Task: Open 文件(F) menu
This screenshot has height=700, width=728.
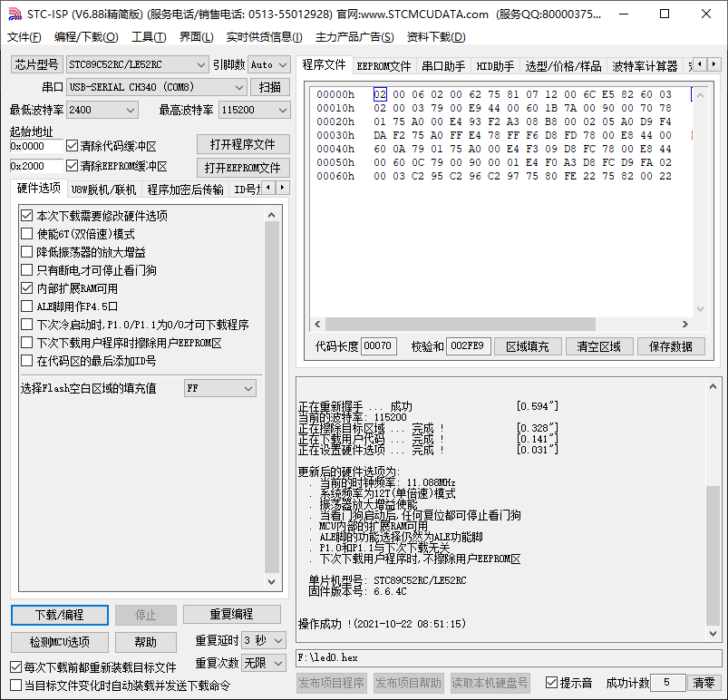Action: coord(24,36)
